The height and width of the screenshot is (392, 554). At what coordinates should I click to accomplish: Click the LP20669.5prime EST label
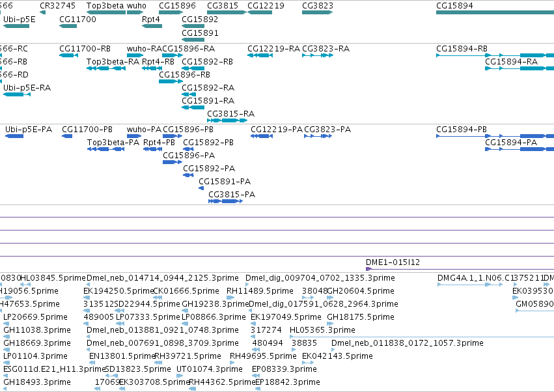(x=35, y=317)
